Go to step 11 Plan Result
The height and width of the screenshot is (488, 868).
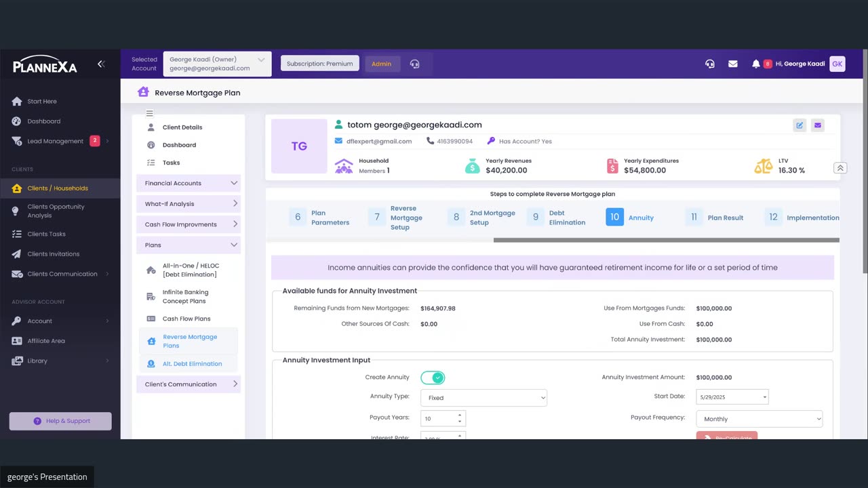coord(715,218)
